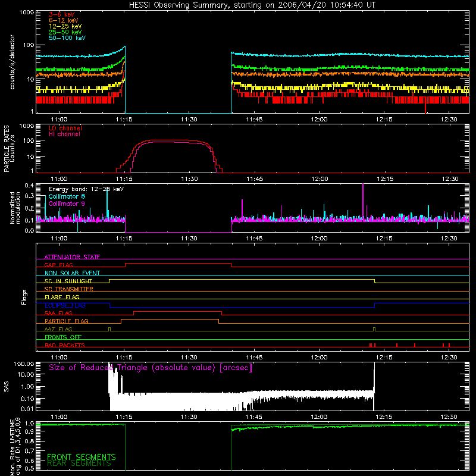Click the '12:00' tick label under the modulation panel

click(319, 239)
